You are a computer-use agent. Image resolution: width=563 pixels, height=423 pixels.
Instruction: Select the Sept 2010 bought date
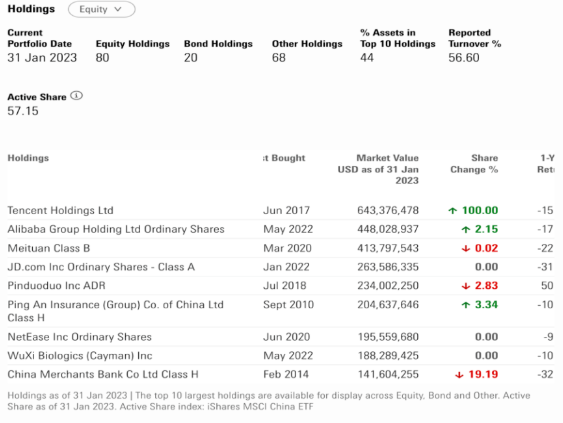(288, 305)
